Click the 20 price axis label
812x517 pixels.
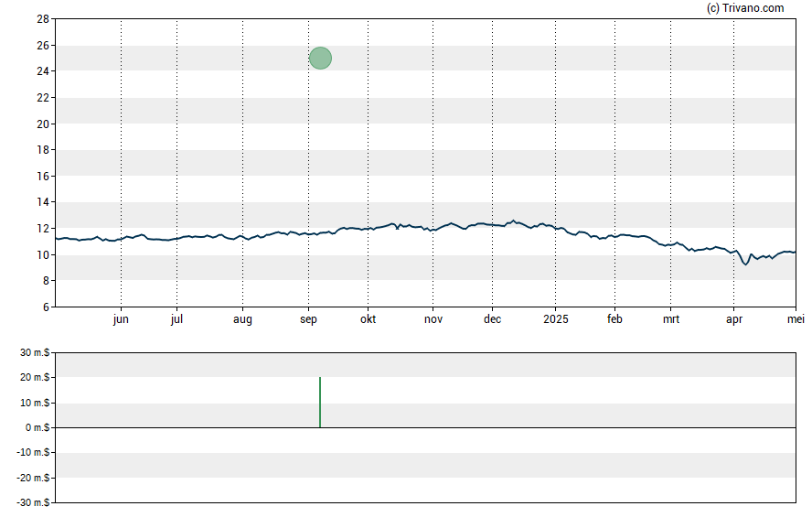(x=43, y=124)
